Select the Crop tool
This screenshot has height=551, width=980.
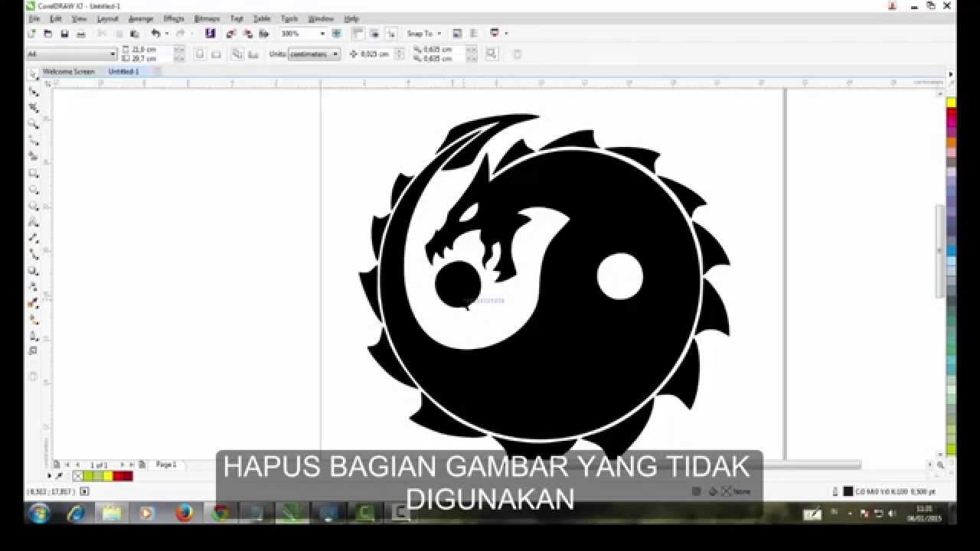[x=34, y=108]
